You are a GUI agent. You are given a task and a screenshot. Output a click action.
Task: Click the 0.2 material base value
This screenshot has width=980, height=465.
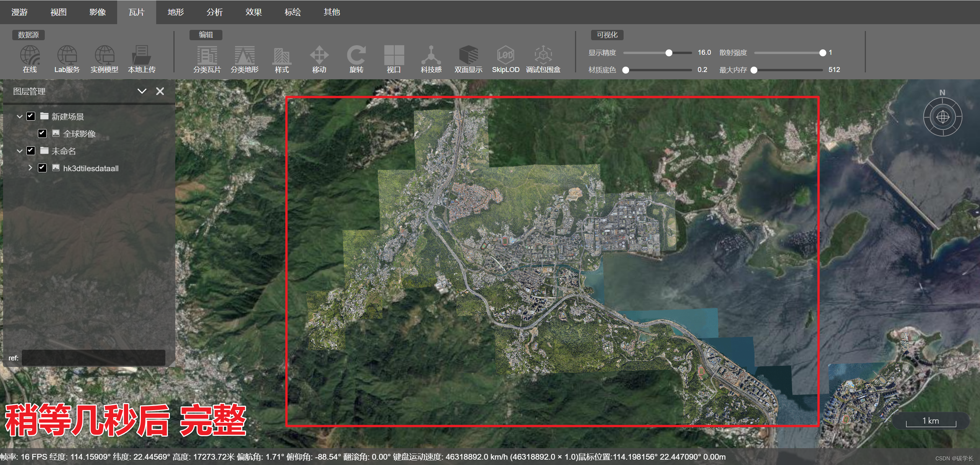click(x=702, y=70)
